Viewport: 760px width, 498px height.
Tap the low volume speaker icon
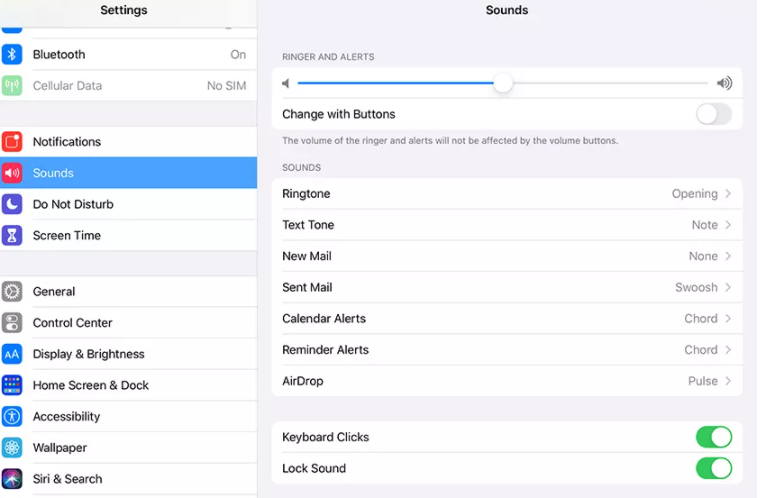[x=286, y=83]
